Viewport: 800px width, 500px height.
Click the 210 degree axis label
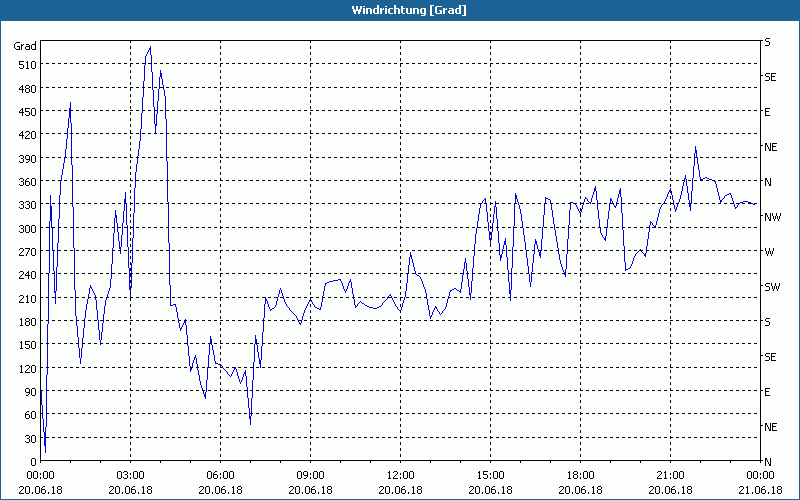28,298
